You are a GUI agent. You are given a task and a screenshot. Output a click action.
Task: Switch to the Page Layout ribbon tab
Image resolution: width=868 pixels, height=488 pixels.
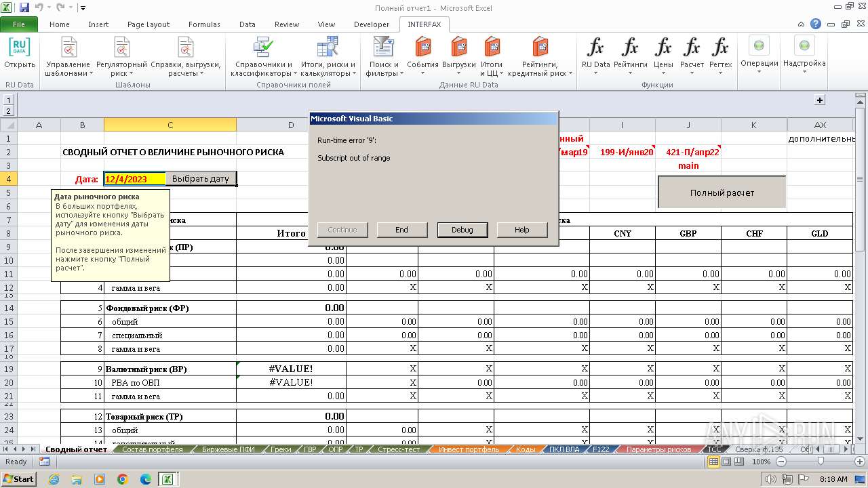[x=149, y=24]
